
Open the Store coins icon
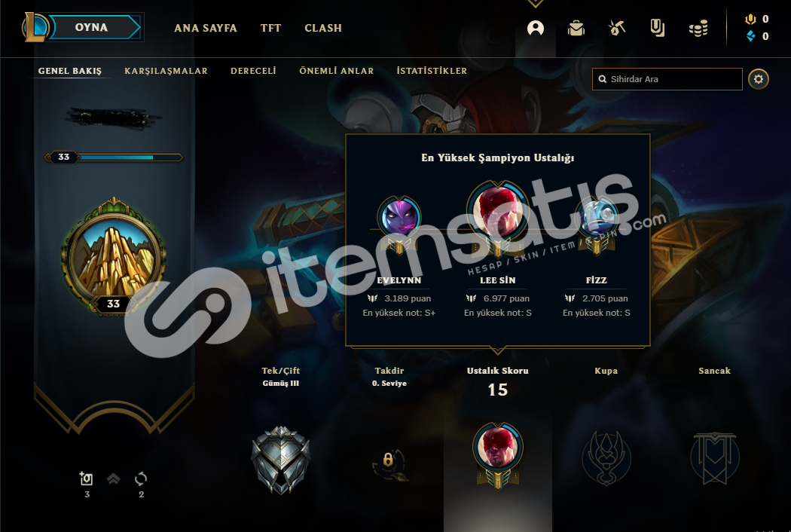pos(698,29)
